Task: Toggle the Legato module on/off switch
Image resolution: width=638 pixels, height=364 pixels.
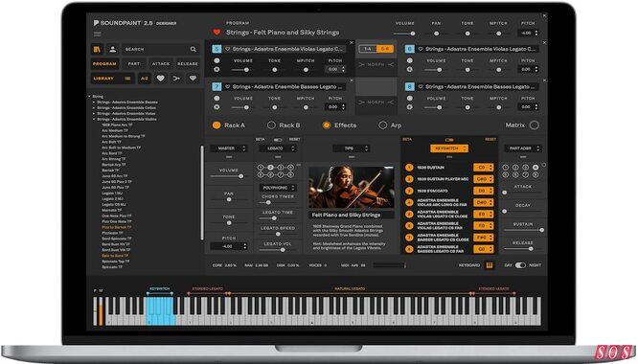Action: pyautogui.click(x=278, y=140)
